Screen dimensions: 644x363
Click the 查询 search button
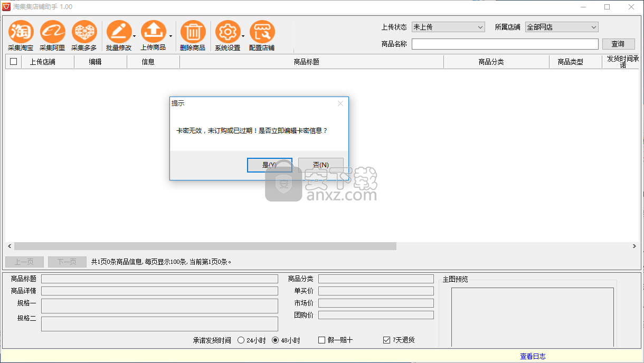coord(618,44)
